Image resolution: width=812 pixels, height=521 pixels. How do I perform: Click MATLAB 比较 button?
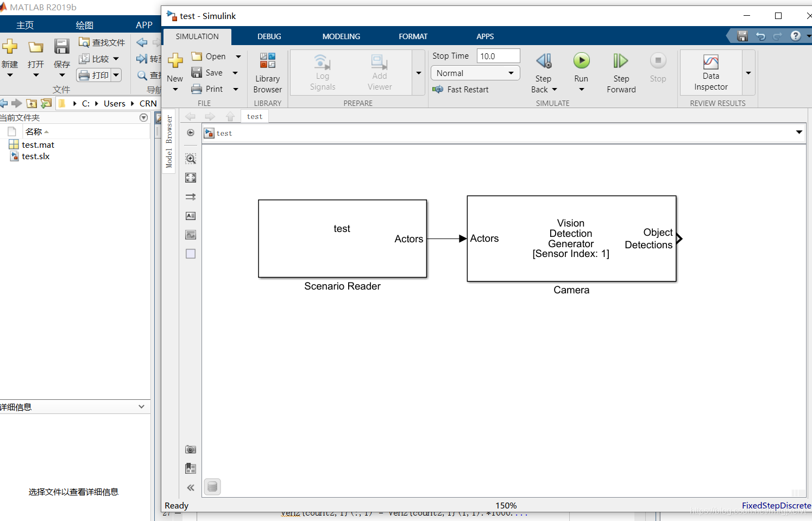tap(99, 59)
